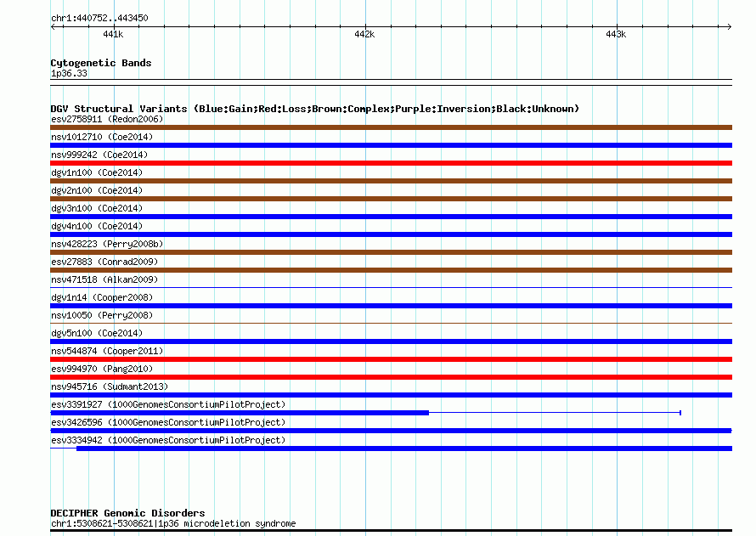
Task: Click the dgv2n100 (Coe2014) label
Action: coord(97,190)
